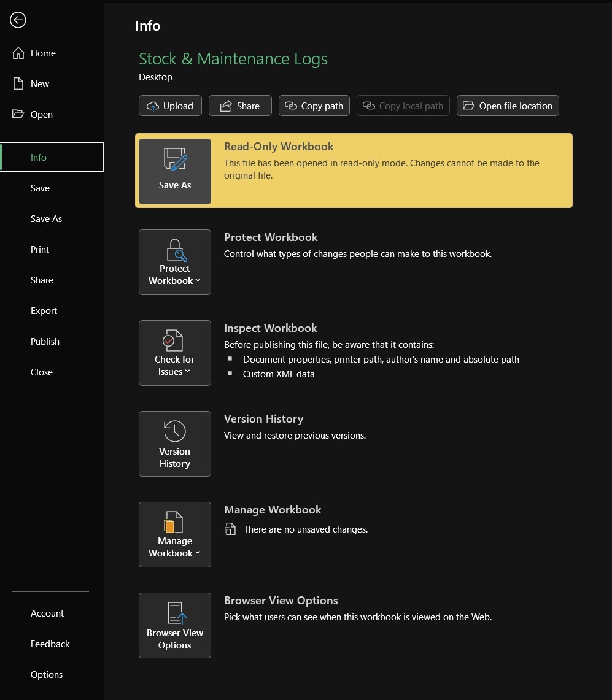Click the Document properties, printer path bullet
The image size is (612, 700).
(381, 360)
